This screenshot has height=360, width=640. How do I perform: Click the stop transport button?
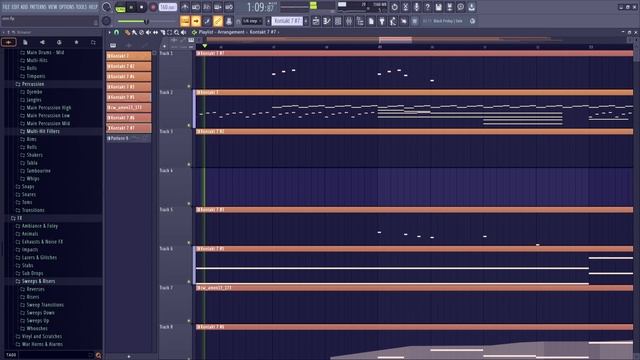[x=142, y=7]
